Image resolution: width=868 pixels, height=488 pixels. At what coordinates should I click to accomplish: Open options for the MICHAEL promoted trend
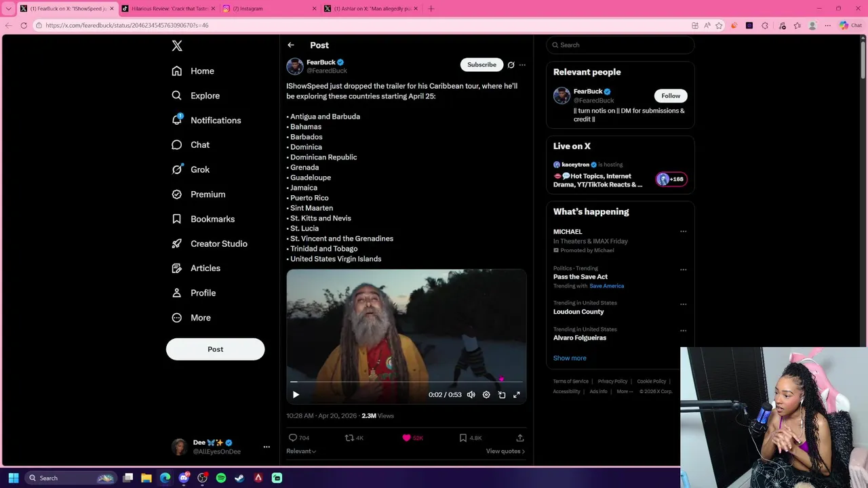point(683,232)
